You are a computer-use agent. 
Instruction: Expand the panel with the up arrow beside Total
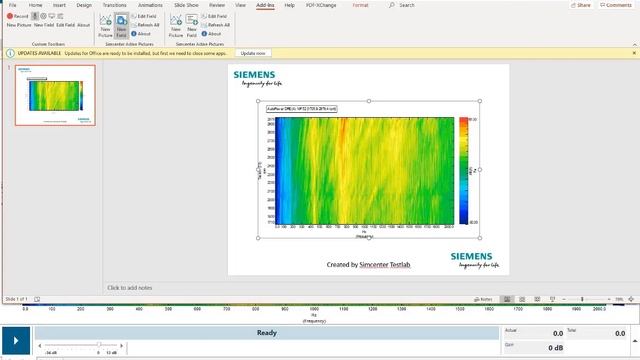[x=635, y=341]
